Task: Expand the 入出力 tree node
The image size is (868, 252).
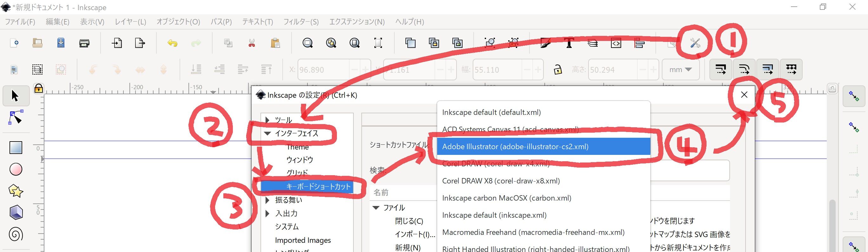Action: click(x=267, y=213)
